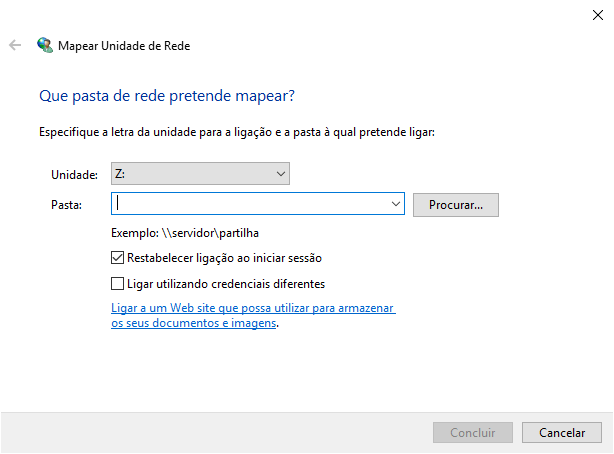Click the 'Ligar utilizando credenciais diferentes' label text
614x454 pixels.
point(226,283)
